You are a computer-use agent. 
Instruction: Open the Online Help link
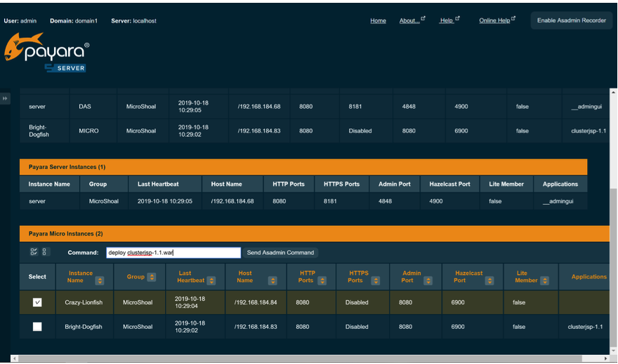(496, 20)
